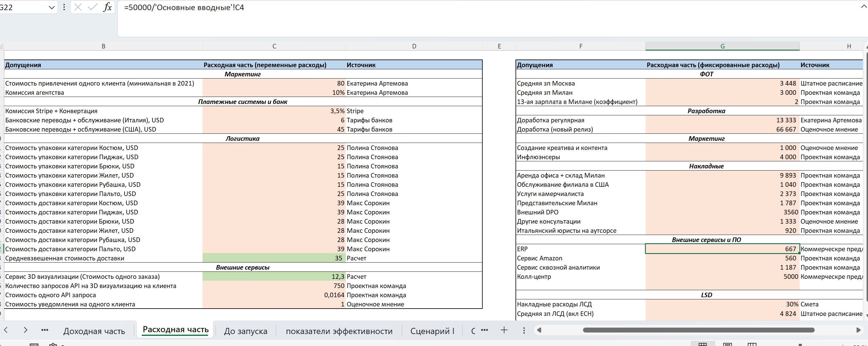Go to показатели эффективности sheet tab
The height and width of the screenshot is (346, 868).
pyautogui.click(x=339, y=331)
